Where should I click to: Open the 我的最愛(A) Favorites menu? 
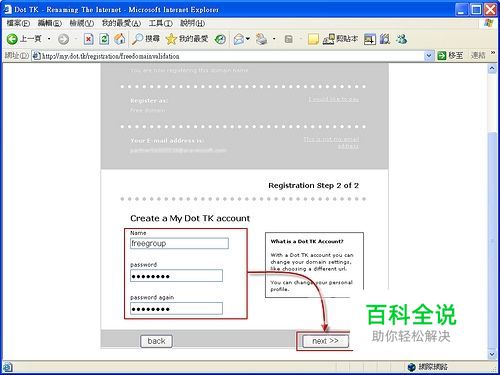click(121, 23)
